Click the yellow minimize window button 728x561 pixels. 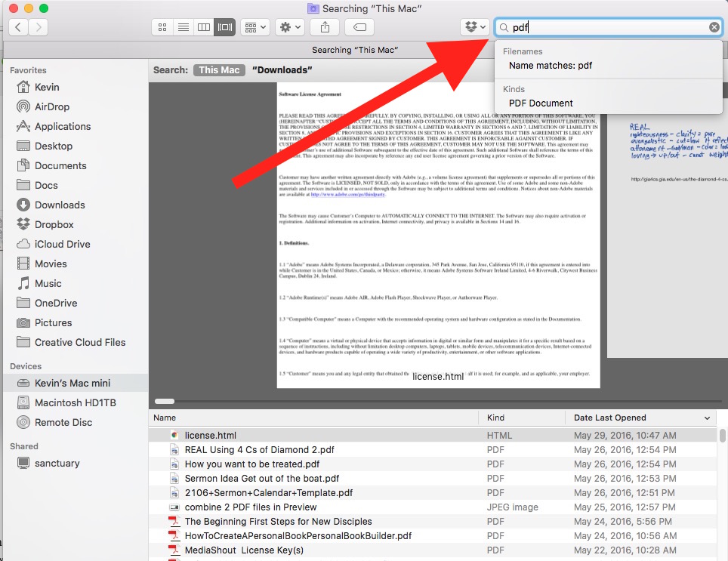pyautogui.click(x=29, y=8)
